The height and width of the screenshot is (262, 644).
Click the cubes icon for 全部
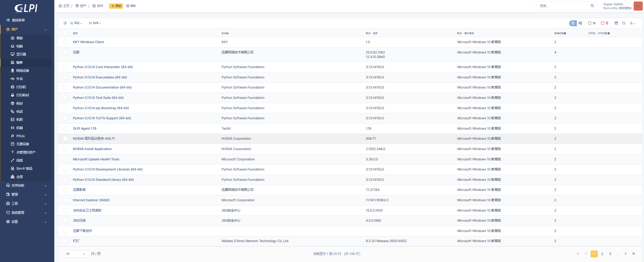click(x=12, y=177)
